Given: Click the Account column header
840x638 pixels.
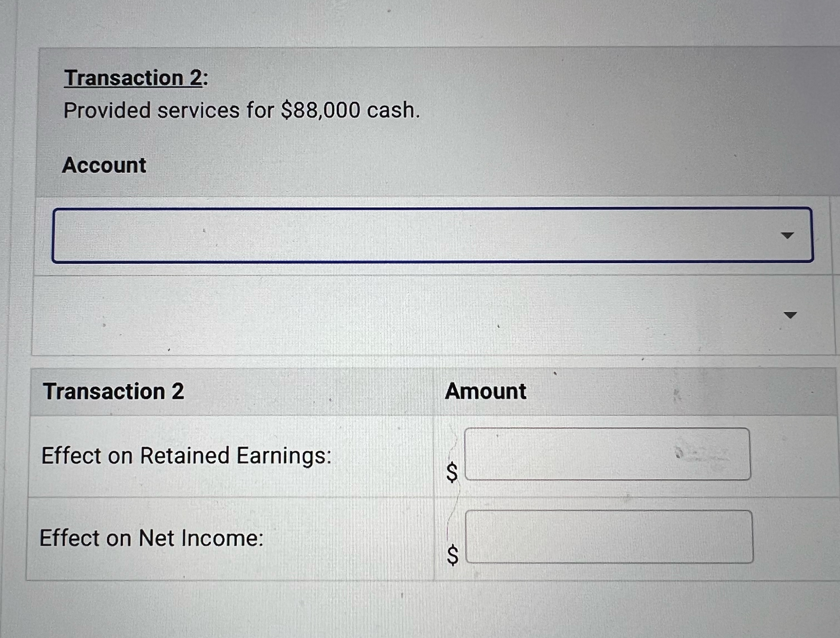Looking at the screenshot, I should click(104, 165).
